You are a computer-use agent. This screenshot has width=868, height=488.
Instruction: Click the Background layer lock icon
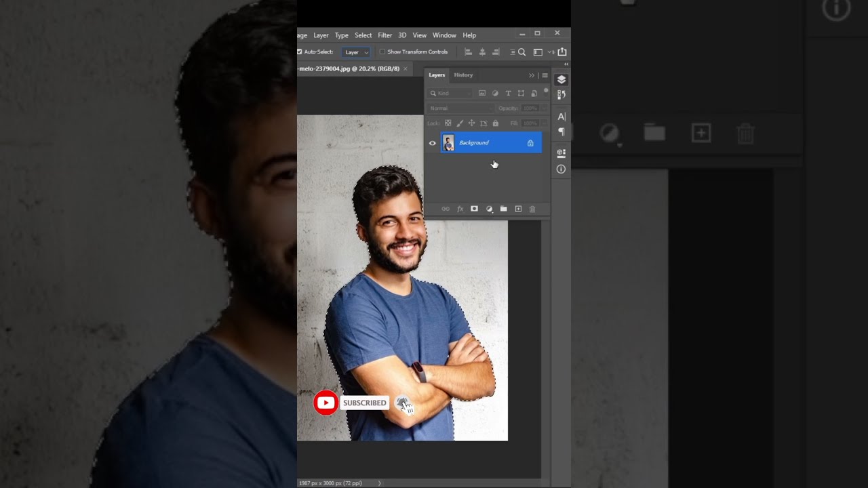[x=530, y=143]
